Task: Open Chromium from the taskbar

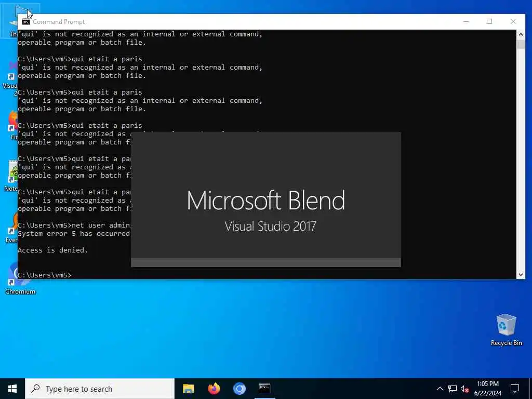Action: [x=239, y=389]
